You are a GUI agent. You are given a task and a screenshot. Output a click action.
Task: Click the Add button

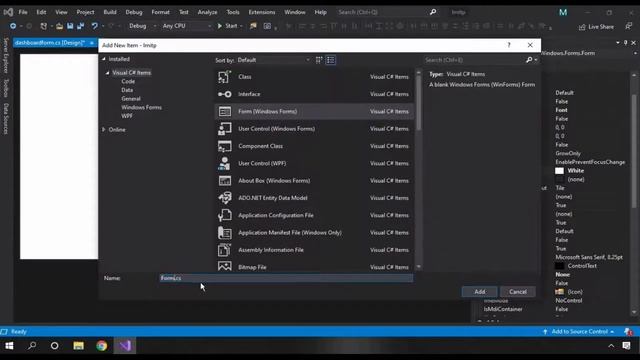pos(480,291)
